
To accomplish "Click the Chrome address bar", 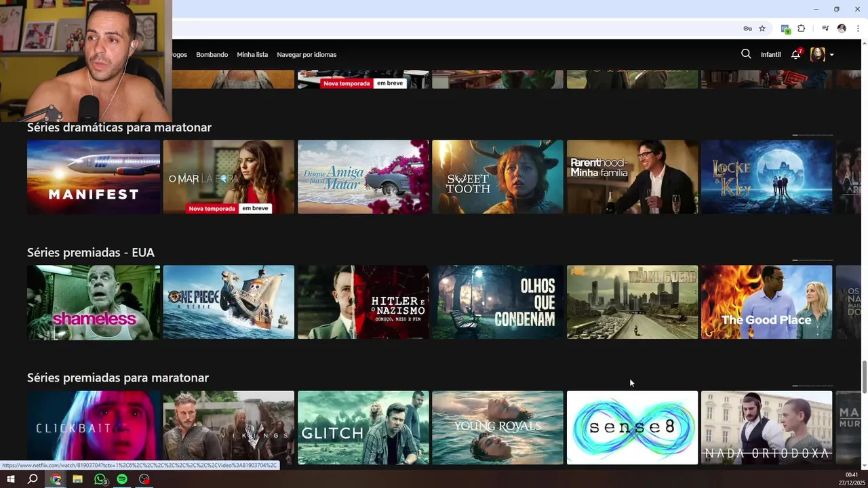I will [454, 28].
